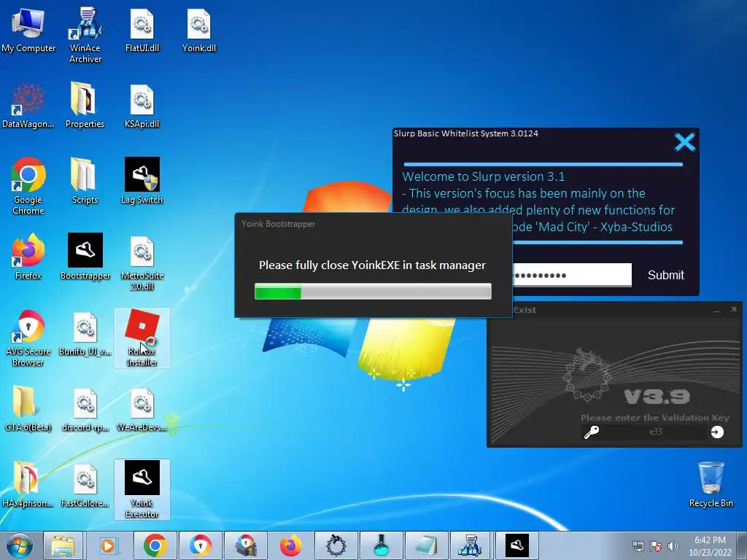
Task: Launch Firefox from the desktop shortcut
Action: 28,257
